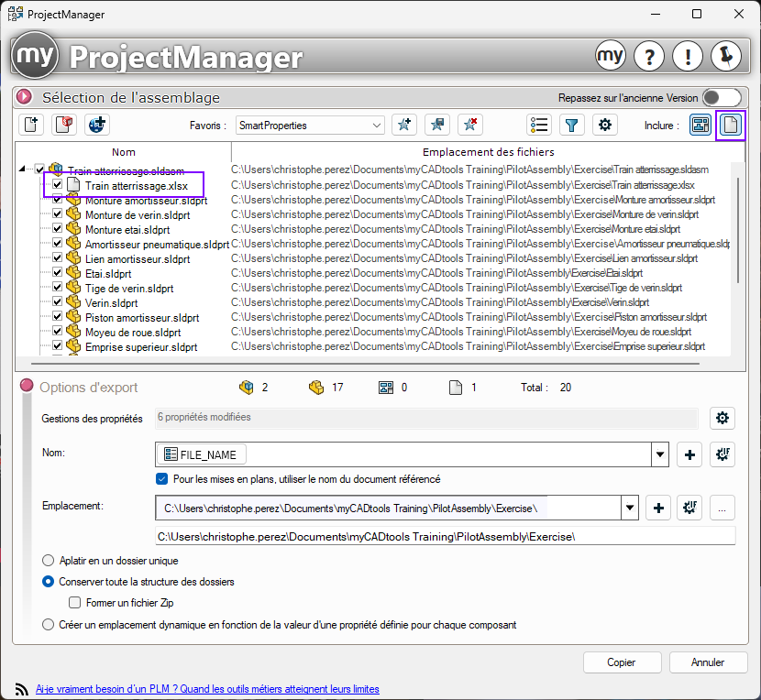This screenshot has height=700, width=761.
Task: Click the plus button beside Nom field
Action: (x=689, y=454)
